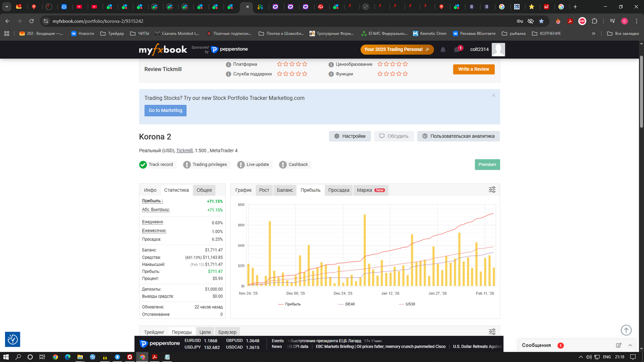This screenshot has height=362, width=644.
Task: Click the Premium button
Action: [487, 164]
